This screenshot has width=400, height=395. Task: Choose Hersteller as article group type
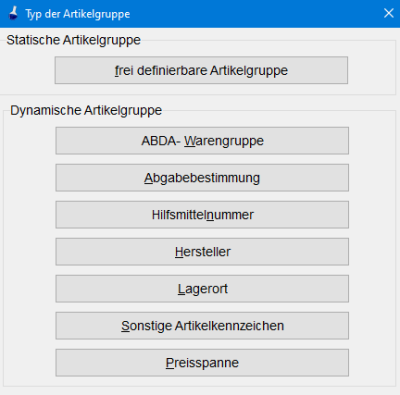[x=202, y=252]
